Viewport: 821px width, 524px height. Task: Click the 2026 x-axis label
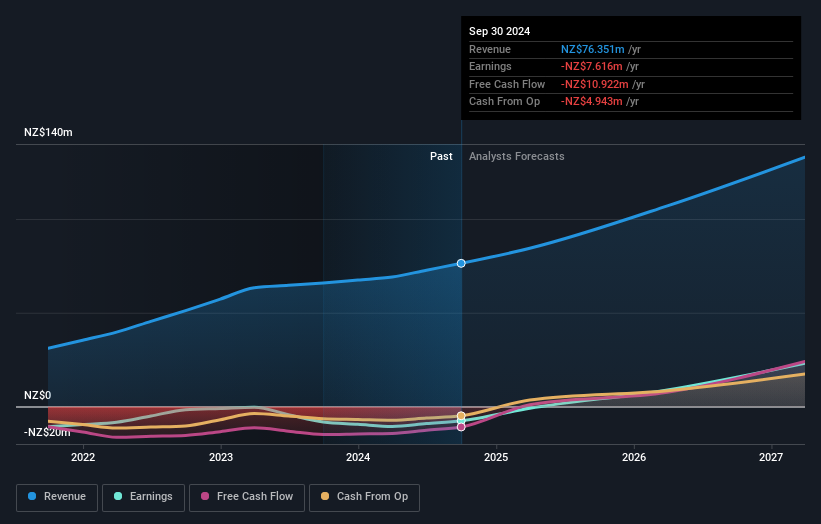click(634, 457)
